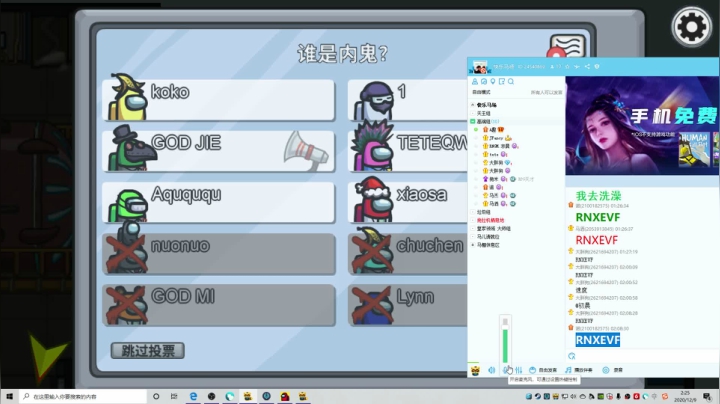Expand the channel below the member list
Viewport: 720px width, 404px height.
point(472,212)
